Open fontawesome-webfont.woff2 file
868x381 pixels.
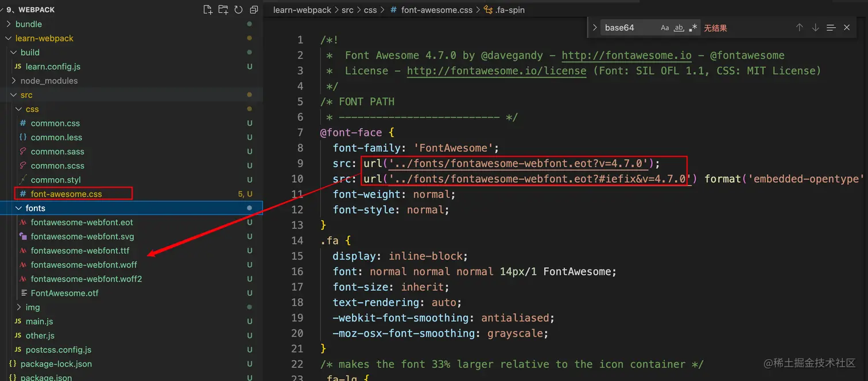(x=86, y=279)
